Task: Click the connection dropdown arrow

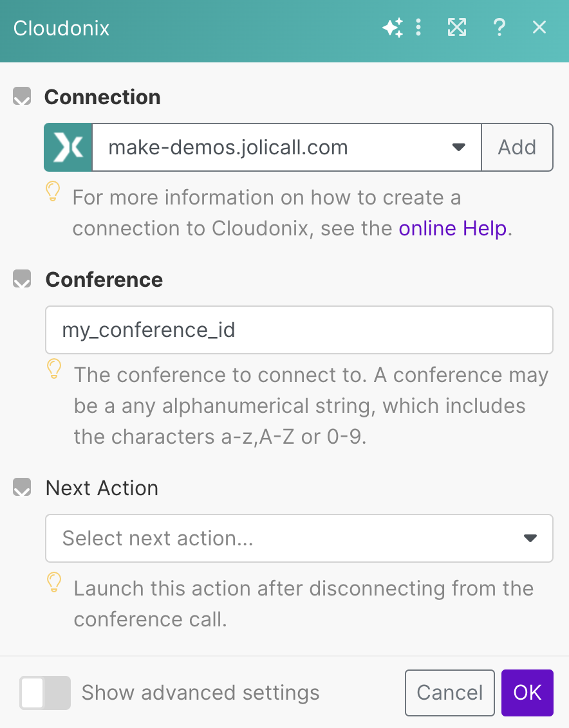Action: 458,148
